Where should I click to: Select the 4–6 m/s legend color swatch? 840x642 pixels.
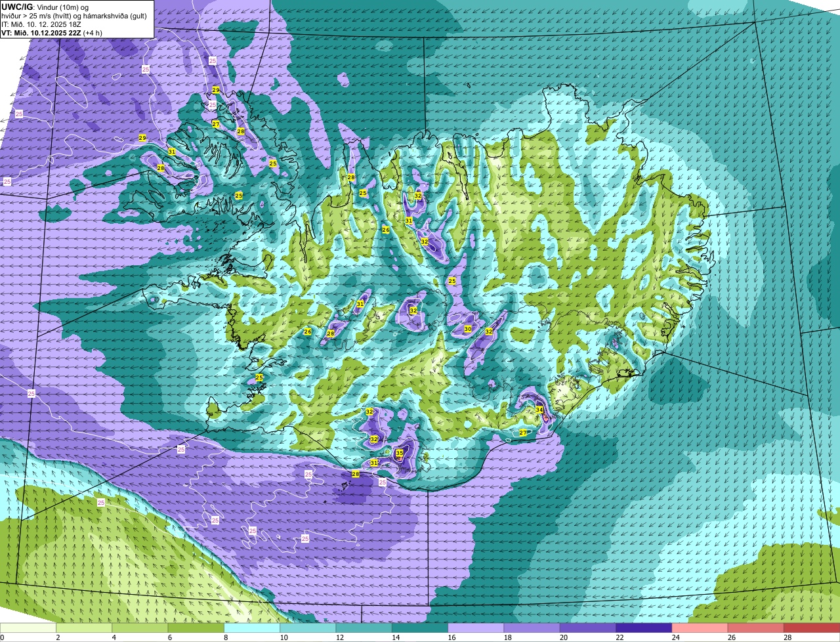[x=140, y=628]
